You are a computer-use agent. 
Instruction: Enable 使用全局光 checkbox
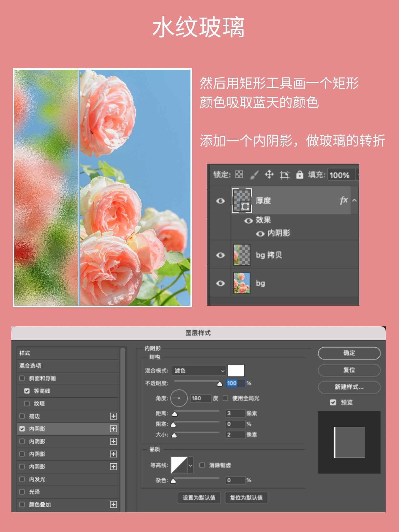[x=225, y=398]
